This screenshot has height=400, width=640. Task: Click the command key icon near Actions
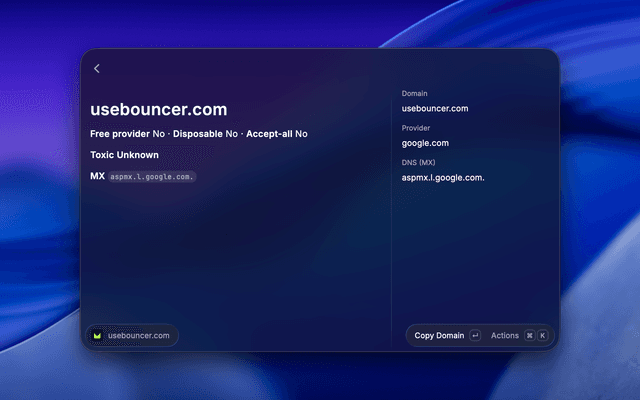529,336
